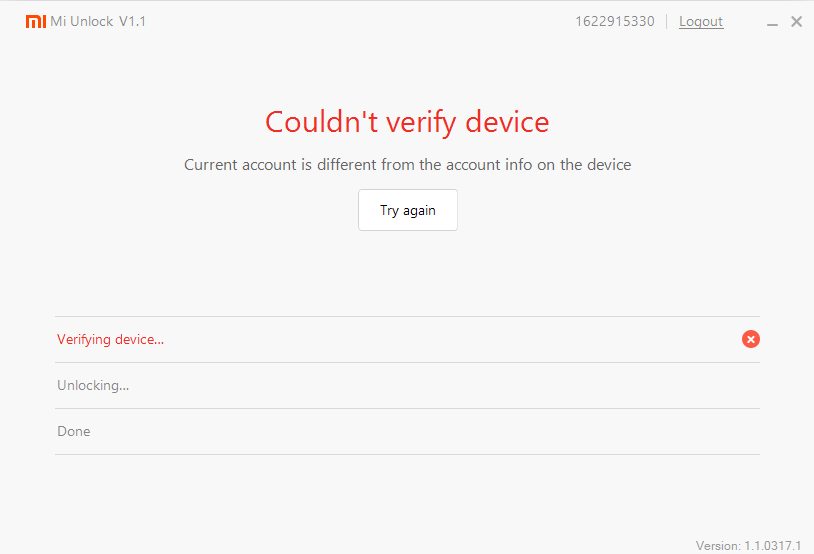This screenshot has width=814, height=554.
Task: Click the account mismatch error message
Action: tap(407, 164)
